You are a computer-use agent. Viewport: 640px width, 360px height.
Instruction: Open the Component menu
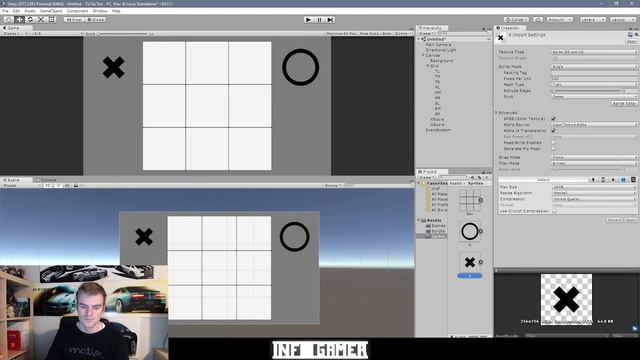tap(77, 11)
